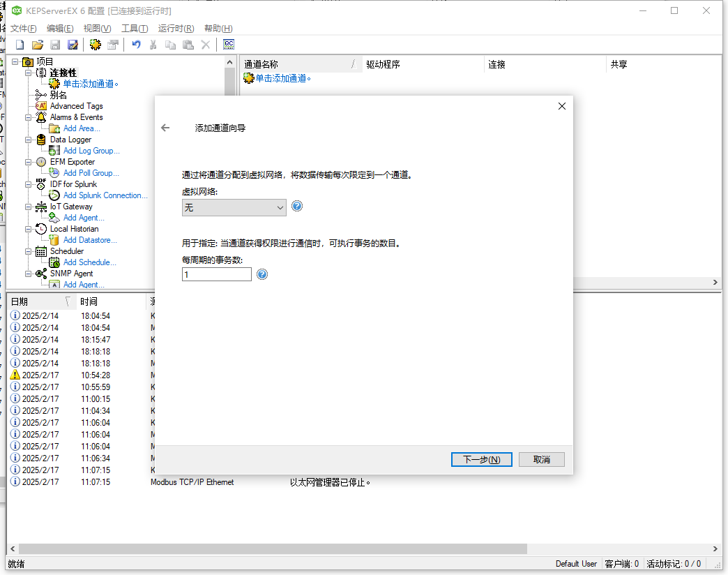Image resolution: width=728 pixels, height=575 pixels.
Task: Collapse the Local Historian node
Action: 29,229
